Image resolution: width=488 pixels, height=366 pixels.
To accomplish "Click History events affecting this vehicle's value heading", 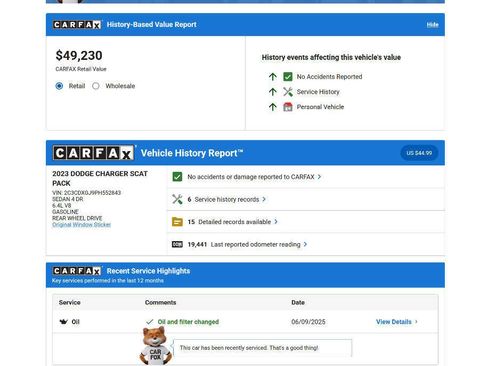I will coord(331,57).
